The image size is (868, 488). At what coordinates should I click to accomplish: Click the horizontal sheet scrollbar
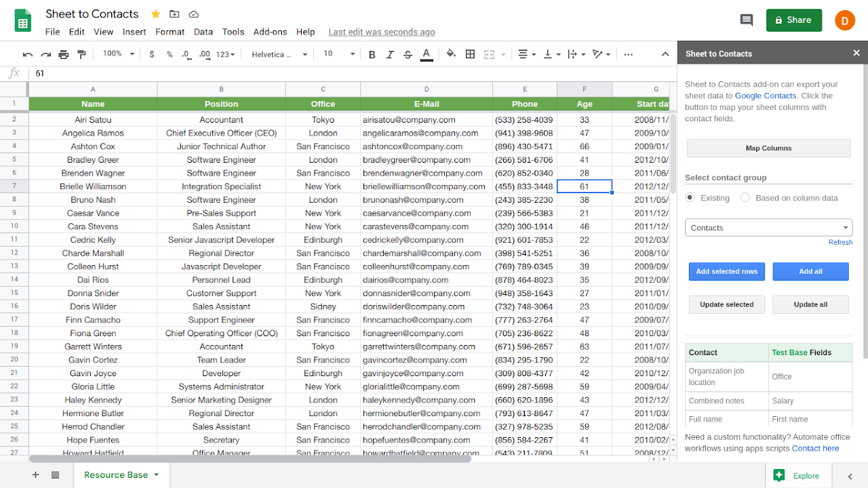(x=250, y=459)
